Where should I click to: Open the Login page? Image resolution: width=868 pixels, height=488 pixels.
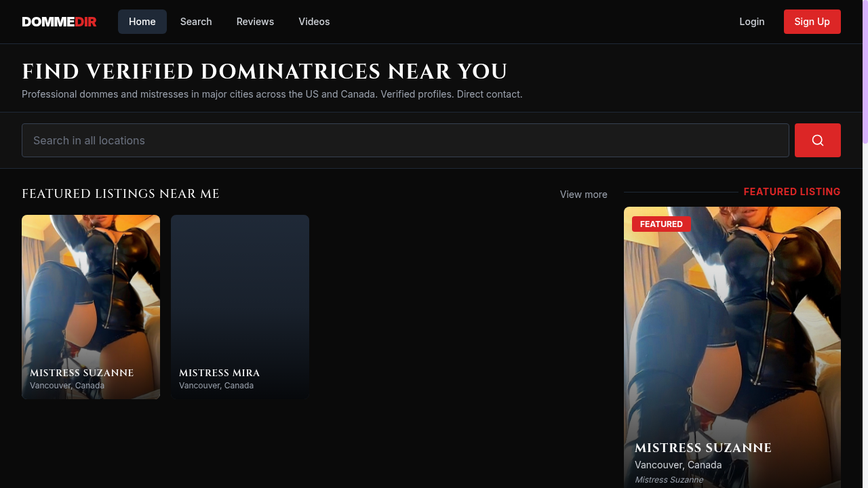point(751,21)
